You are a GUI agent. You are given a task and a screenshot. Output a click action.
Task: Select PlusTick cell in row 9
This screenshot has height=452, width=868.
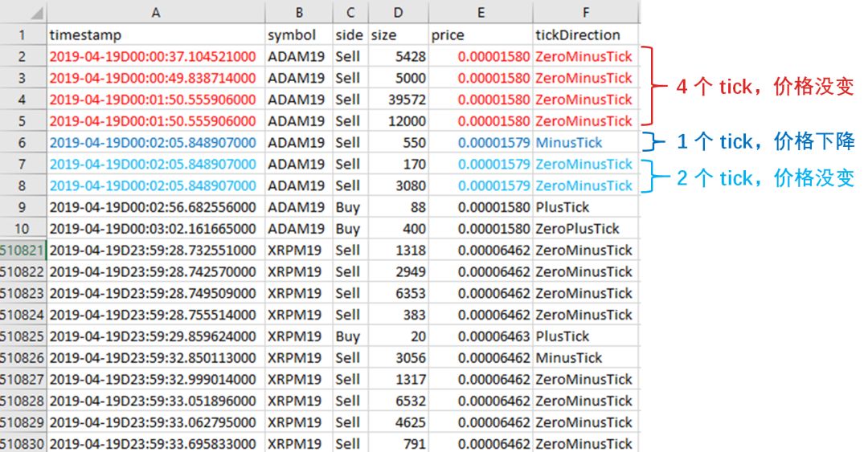click(x=586, y=207)
